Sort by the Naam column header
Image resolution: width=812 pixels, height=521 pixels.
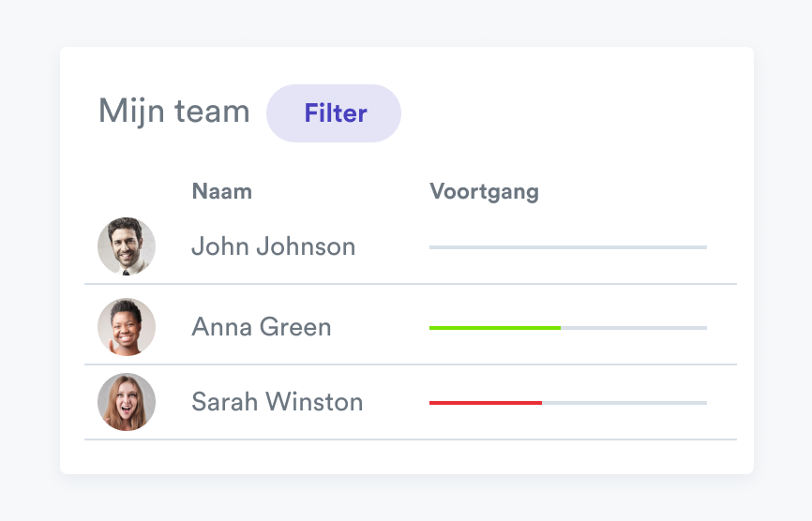click(221, 192)
